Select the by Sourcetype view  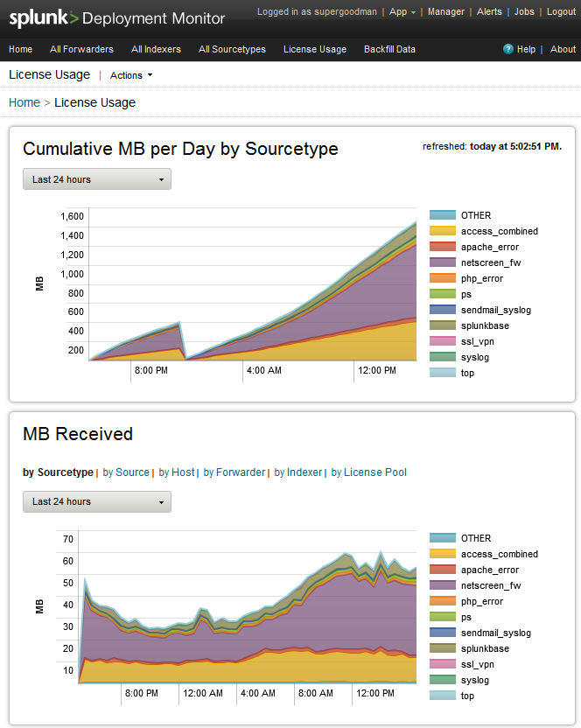tap(58, 472)
